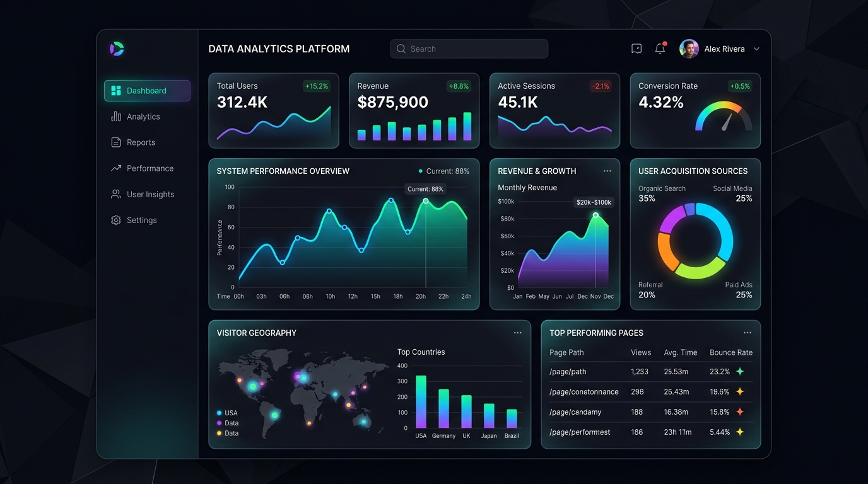Open the /page/conetonnance path
Screen dimensions: 868x484
(584, 391)
